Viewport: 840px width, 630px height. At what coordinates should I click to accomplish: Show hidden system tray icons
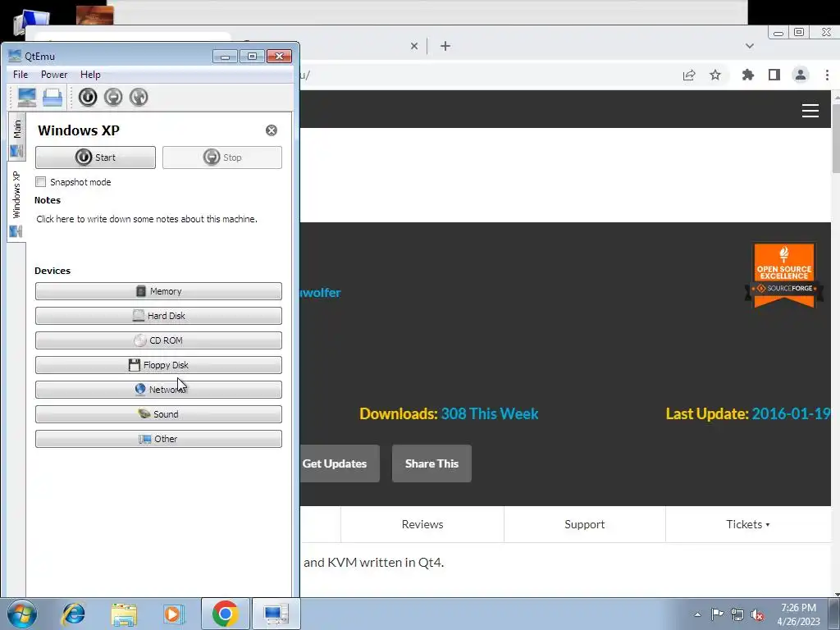point(697,614)
